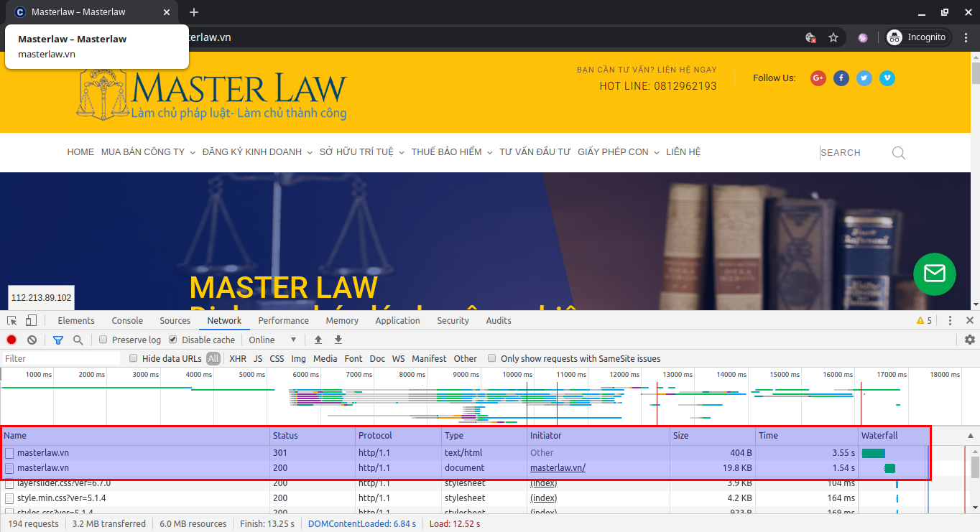Switch to the Application tab

click(397, 320)
